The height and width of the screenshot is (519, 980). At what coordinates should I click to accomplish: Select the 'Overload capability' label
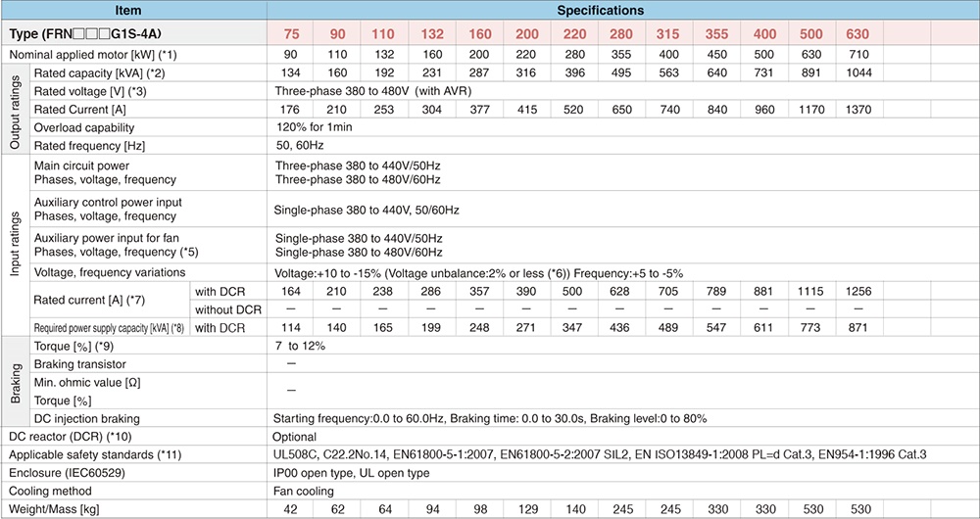pyautogui.click(x=84, y=128)
